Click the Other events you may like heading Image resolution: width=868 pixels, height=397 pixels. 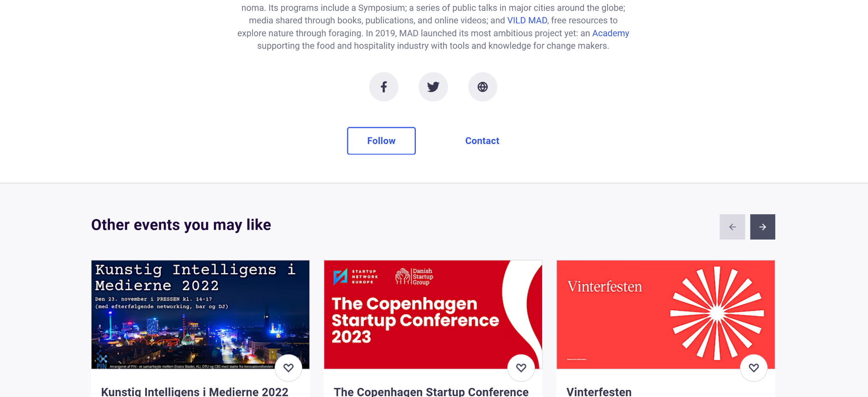(181, 225)
